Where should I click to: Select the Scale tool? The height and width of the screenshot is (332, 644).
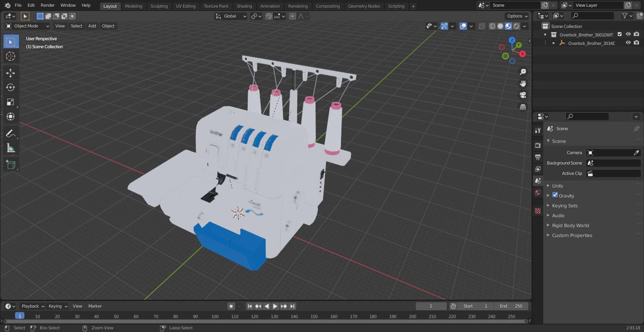pyautogui.click(x=11, y=102)
